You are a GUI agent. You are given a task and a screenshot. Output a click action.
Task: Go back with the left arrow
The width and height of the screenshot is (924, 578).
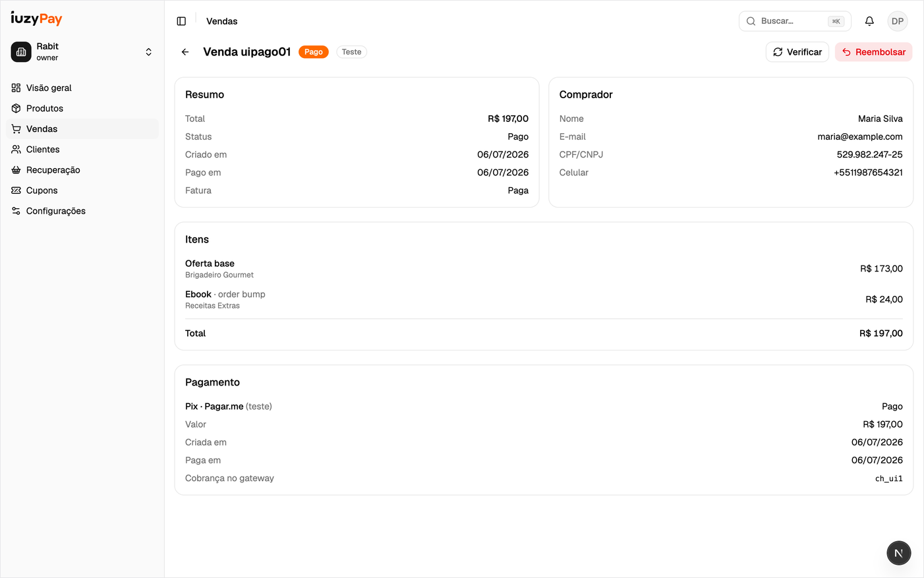click(x=185, y=52)
